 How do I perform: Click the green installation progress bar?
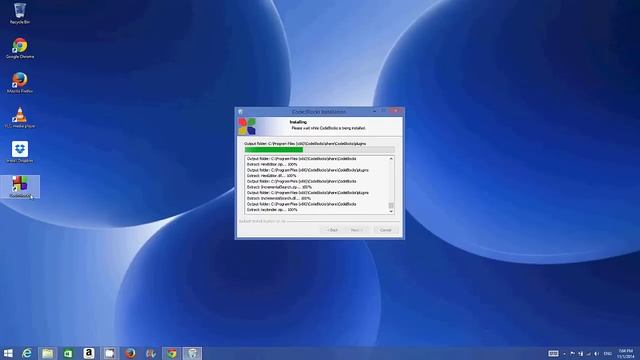click(x=320, y=150)
